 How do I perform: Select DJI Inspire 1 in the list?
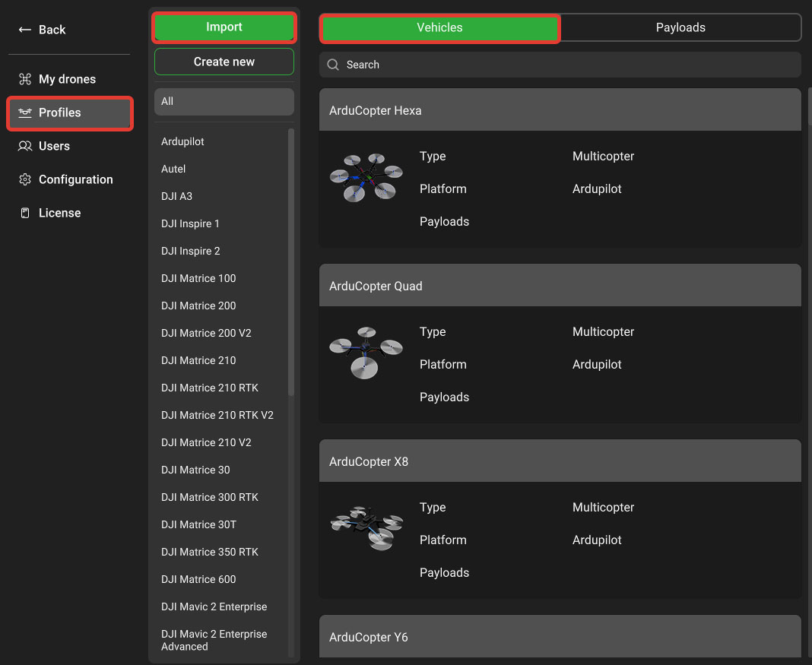190,223
